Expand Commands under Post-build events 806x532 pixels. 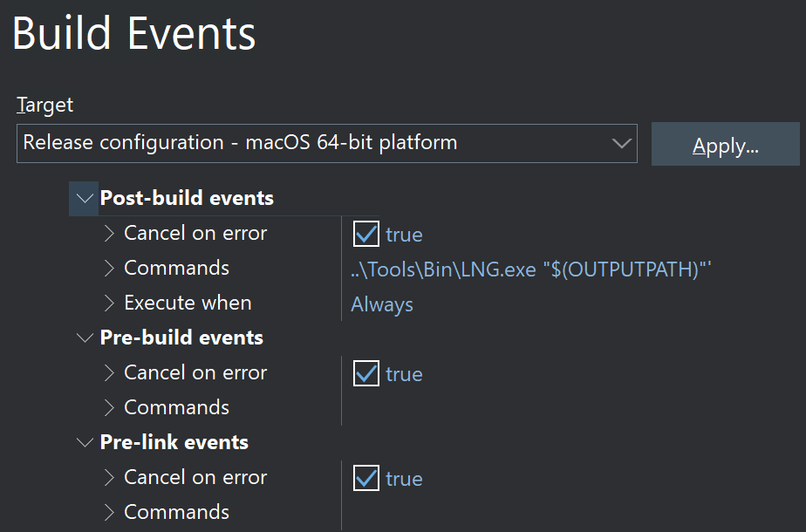tap(109, 269)
